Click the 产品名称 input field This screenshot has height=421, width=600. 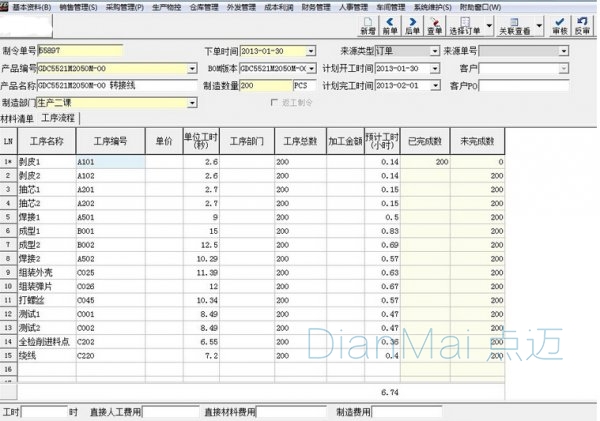[x=117, y=85]
